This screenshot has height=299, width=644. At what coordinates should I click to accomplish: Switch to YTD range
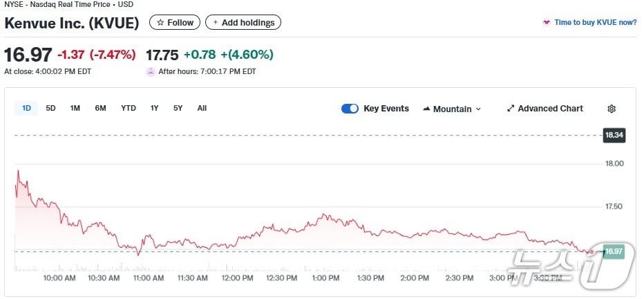[129, 108]
